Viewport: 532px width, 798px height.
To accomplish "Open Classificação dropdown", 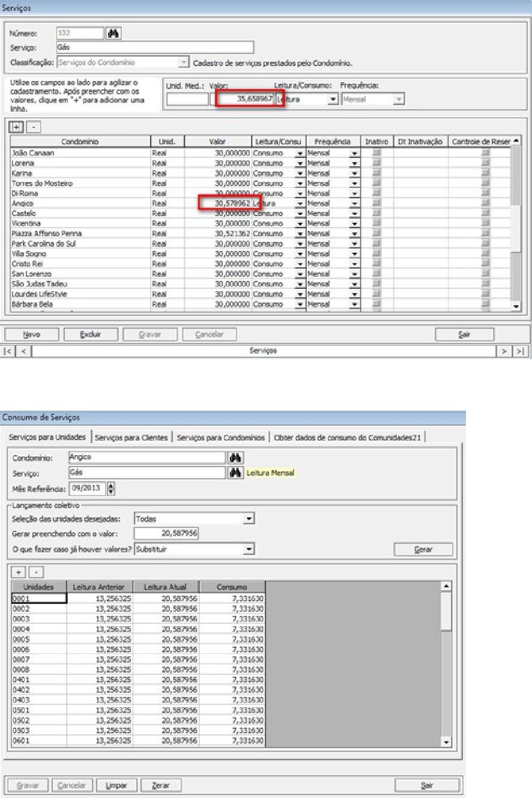I will [x=183, y=62].
